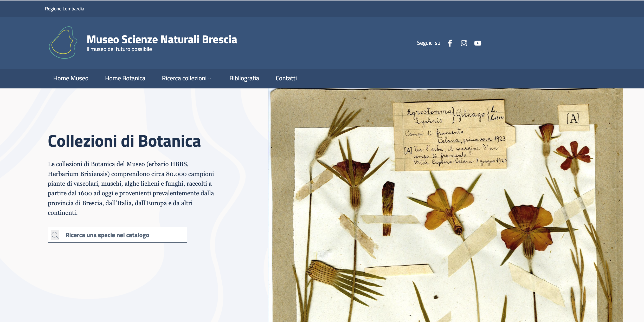Open the Bibliografia page

[x=244, y=78]
